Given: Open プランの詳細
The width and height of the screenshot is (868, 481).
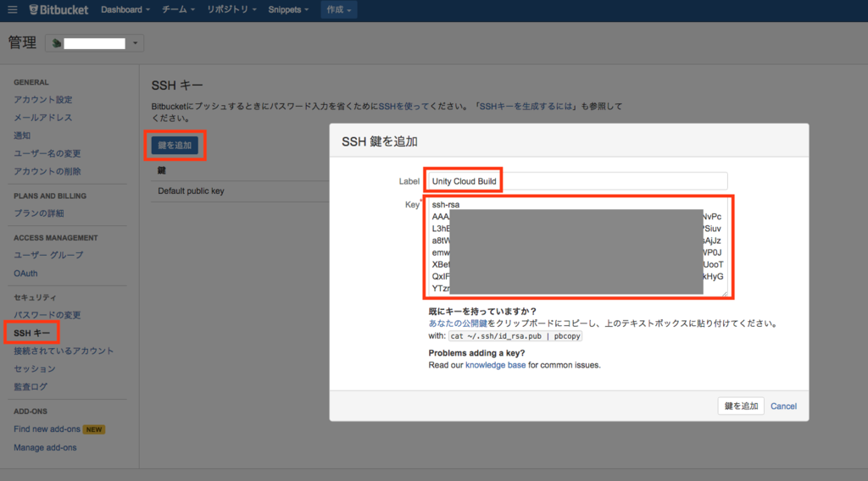Looking at the screenshot, I should [x=39, y=213].
